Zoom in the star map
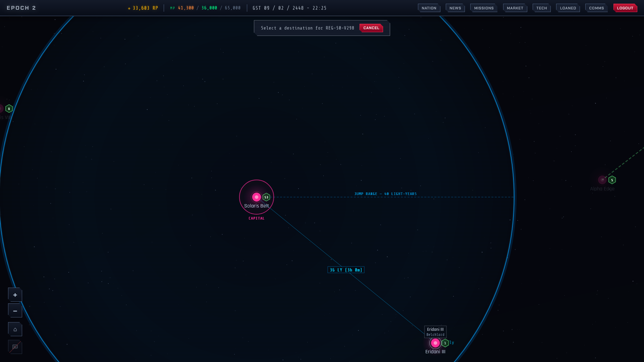The height and width of the screenshot is (362, 644). point(15,295)
